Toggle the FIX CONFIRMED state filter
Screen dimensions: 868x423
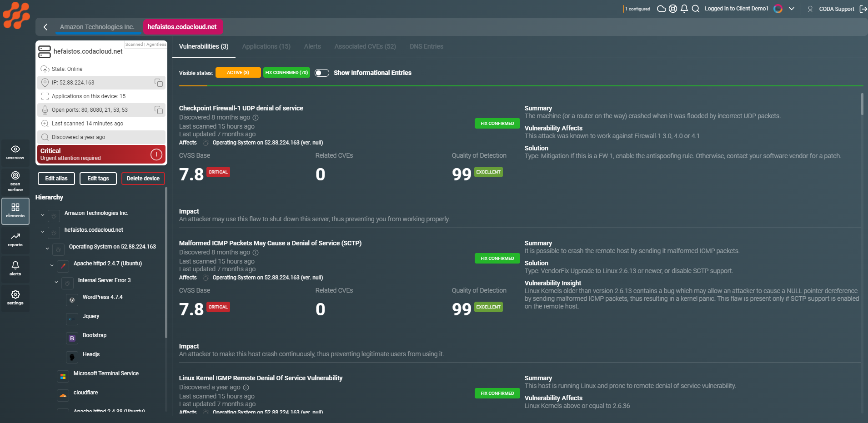(x=286, y=72)
